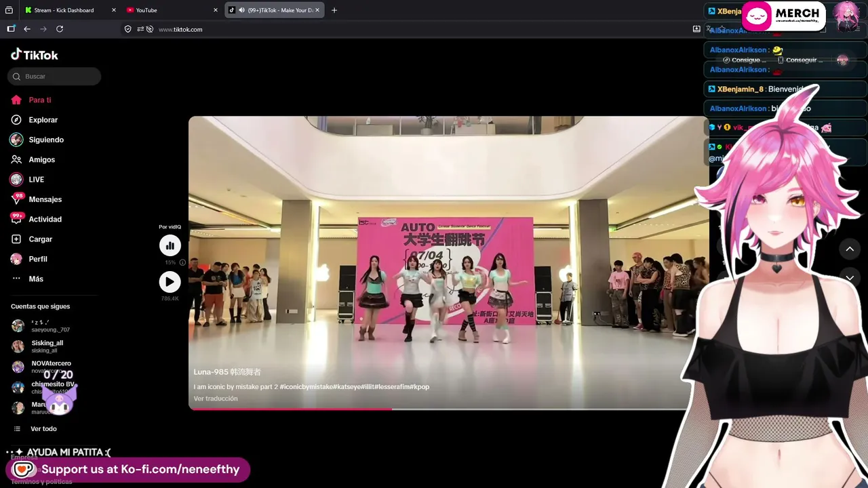868x488 pixels.
Task: Click saeyoung._707 profile avatar
Action: (18, 326)
